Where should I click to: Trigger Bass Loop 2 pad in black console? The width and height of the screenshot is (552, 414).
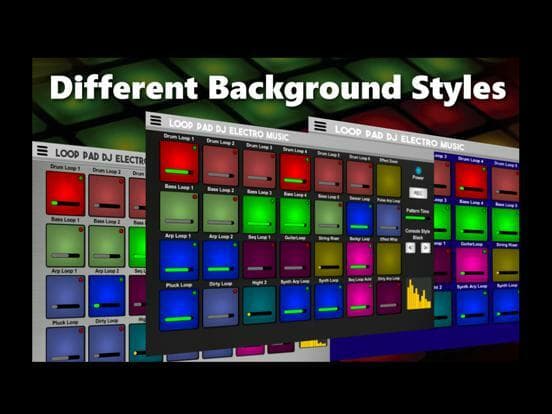pyautogui.click(x=220, y=213)
